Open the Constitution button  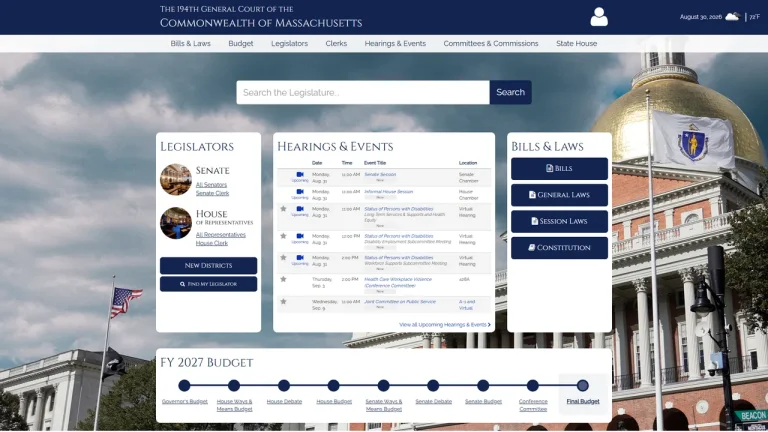559,248
